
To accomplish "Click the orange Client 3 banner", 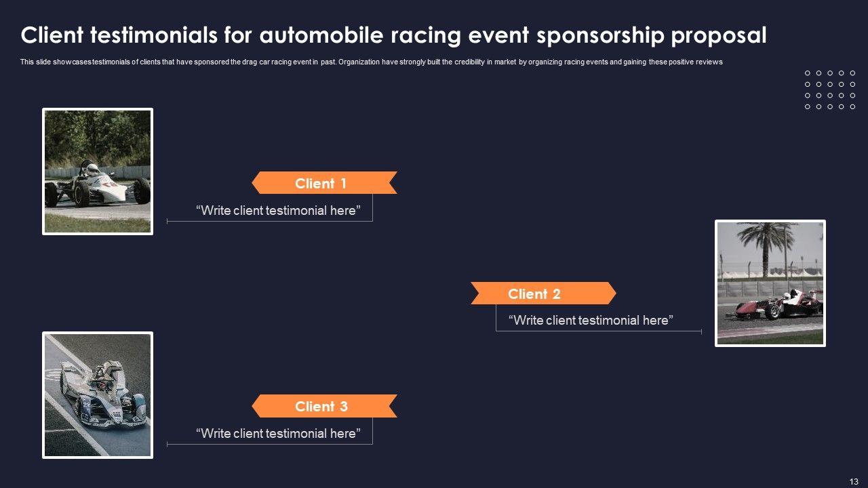I will click(x=324, y=407).
